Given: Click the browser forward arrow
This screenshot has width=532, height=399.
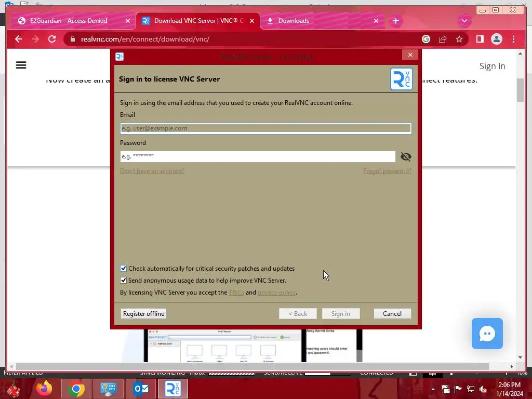Looking at the screenshot, I should (x=35, y=39).
